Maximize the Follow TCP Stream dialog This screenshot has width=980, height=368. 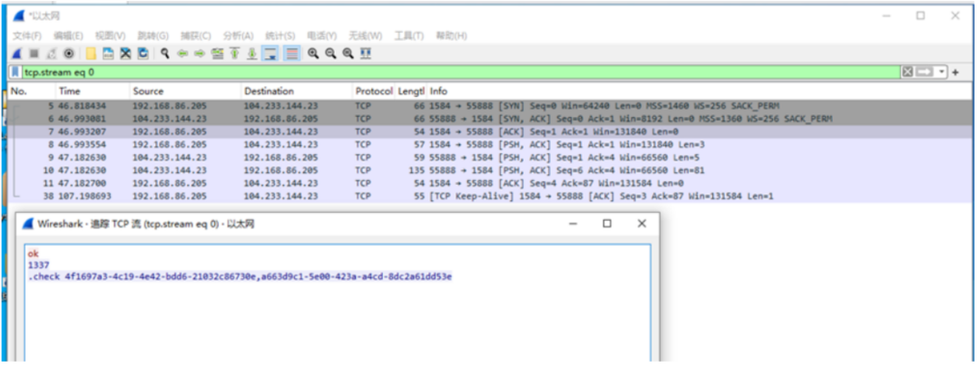tap(607, 224)
